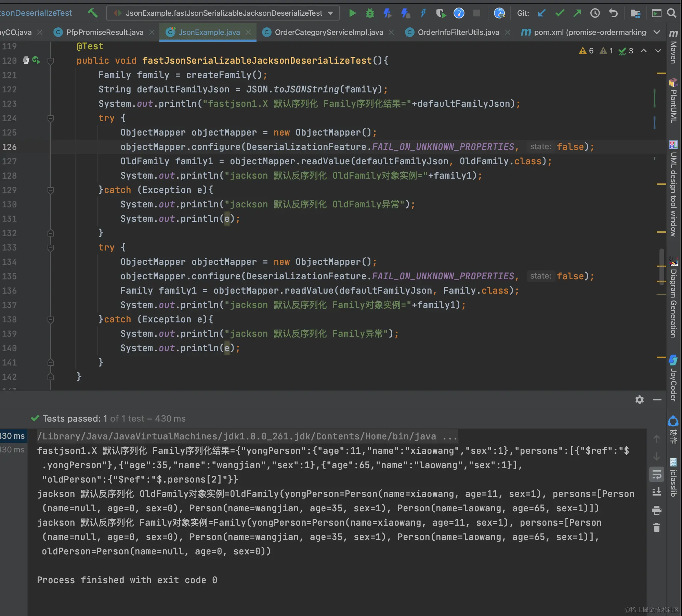
Task: Select the top 430 ms test result row
Action: [13, 436]
